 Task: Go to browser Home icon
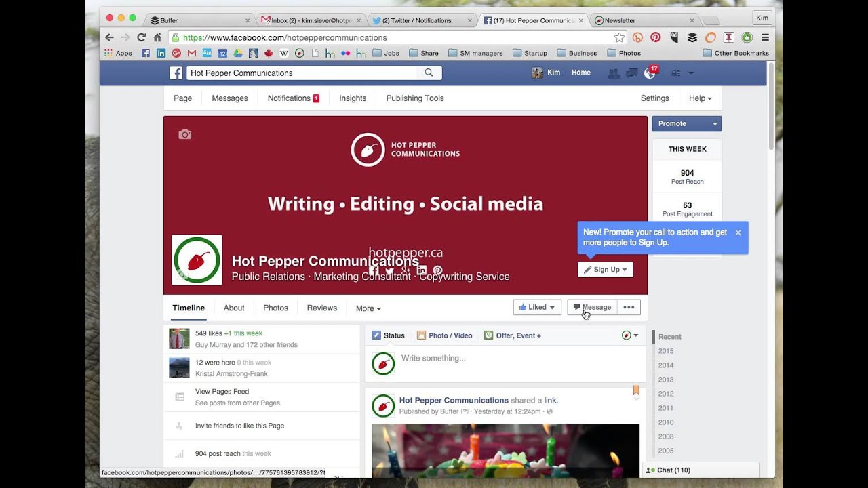click(x=157, y=37)
